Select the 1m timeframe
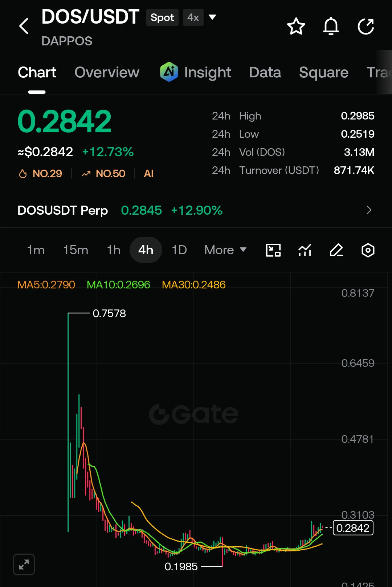This screenshot has height=587, width=392. coord(36,250)
